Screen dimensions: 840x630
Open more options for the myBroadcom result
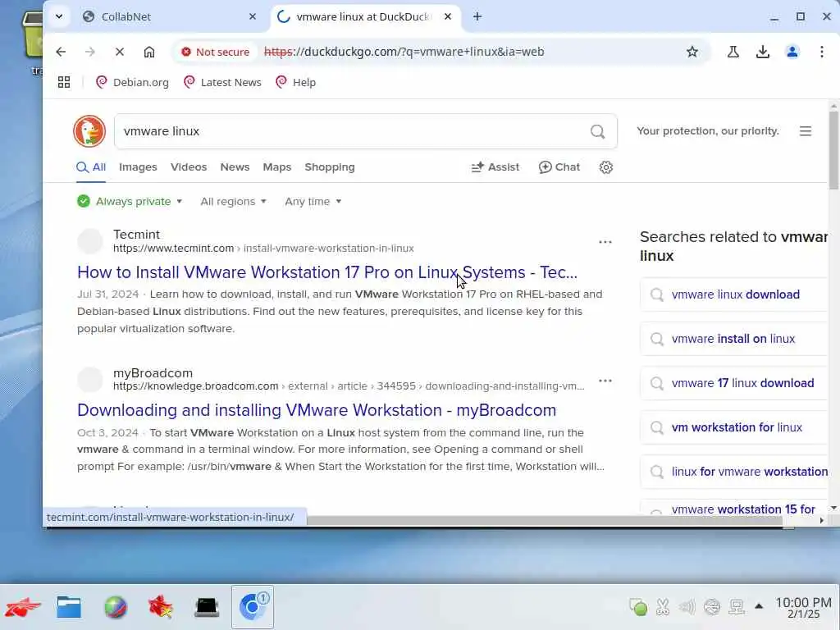(x=605, y=381)
